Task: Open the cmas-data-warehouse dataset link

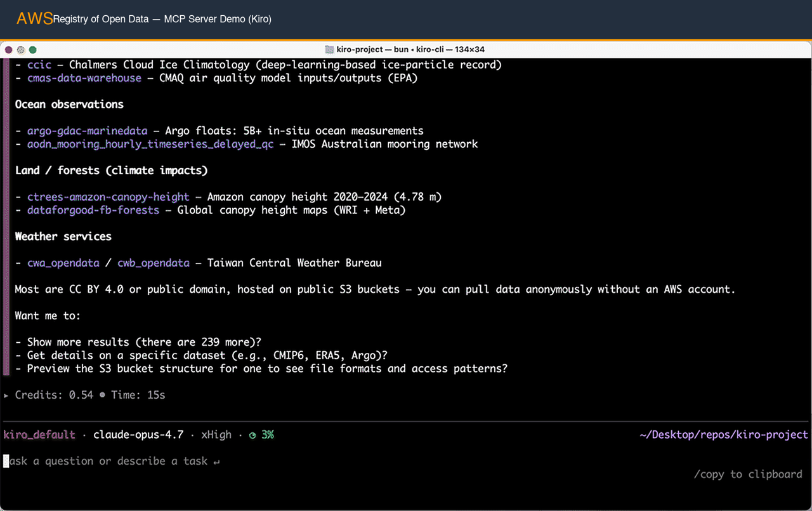Action: click(84, 78)
